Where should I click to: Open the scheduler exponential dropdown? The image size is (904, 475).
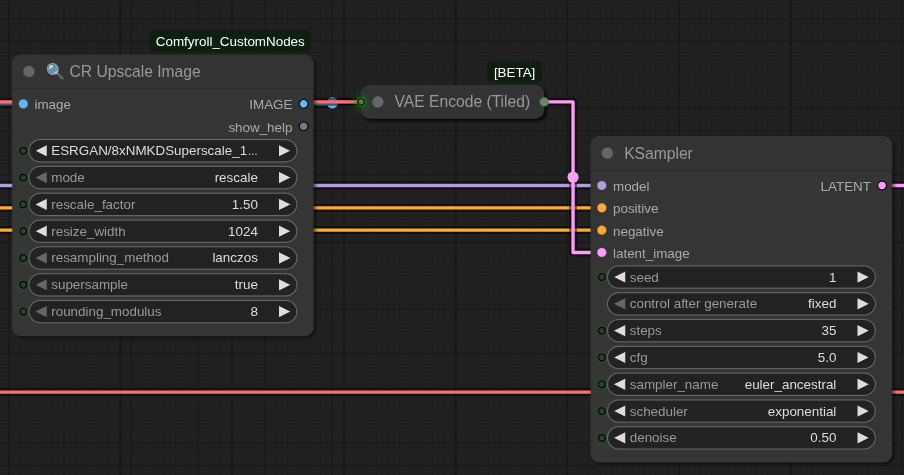pyautogui.click(x=741, y=412)
